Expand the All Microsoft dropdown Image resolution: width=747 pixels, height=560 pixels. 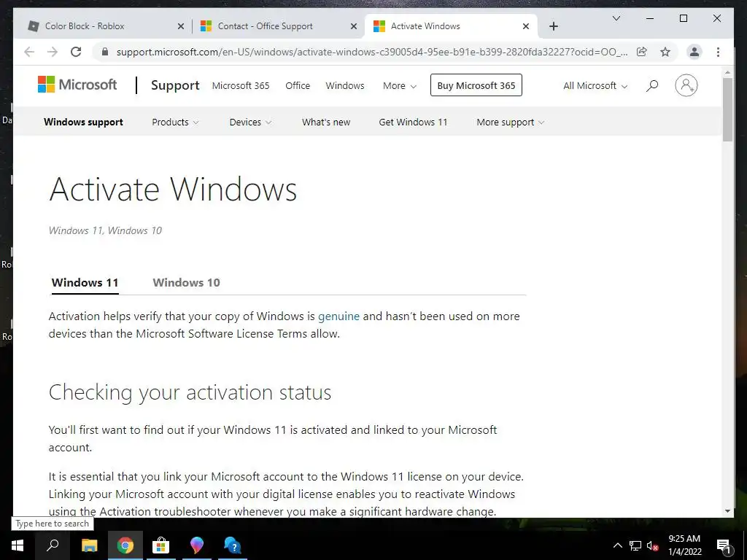(595, 86)
